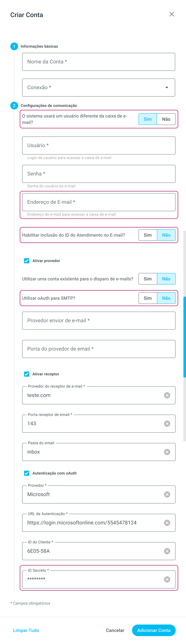Open the Conexão dropdown
Image resolution: width=186 pixels, height=644 pixels.
(98, 88)
